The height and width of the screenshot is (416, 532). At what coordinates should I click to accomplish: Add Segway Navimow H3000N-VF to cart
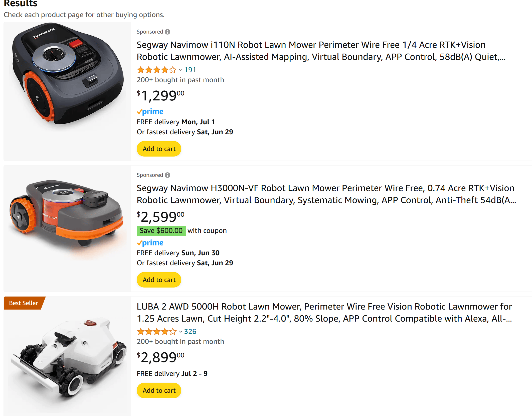(159, 280)
